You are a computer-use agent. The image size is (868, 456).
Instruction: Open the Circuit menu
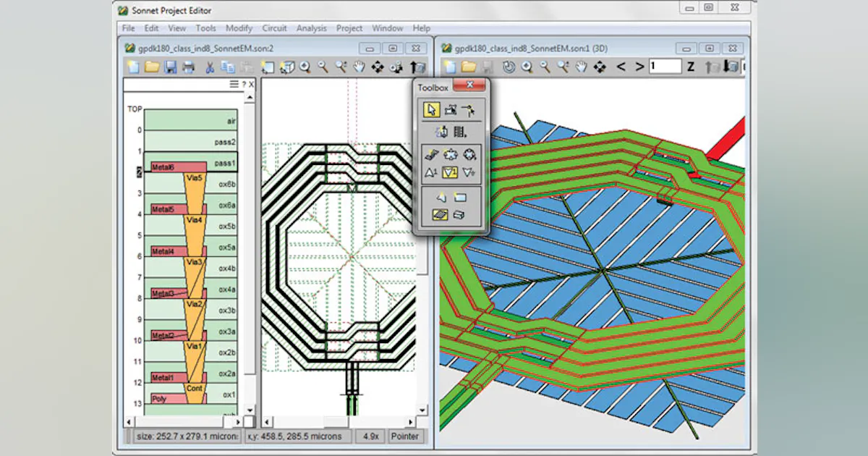point(274,28)
